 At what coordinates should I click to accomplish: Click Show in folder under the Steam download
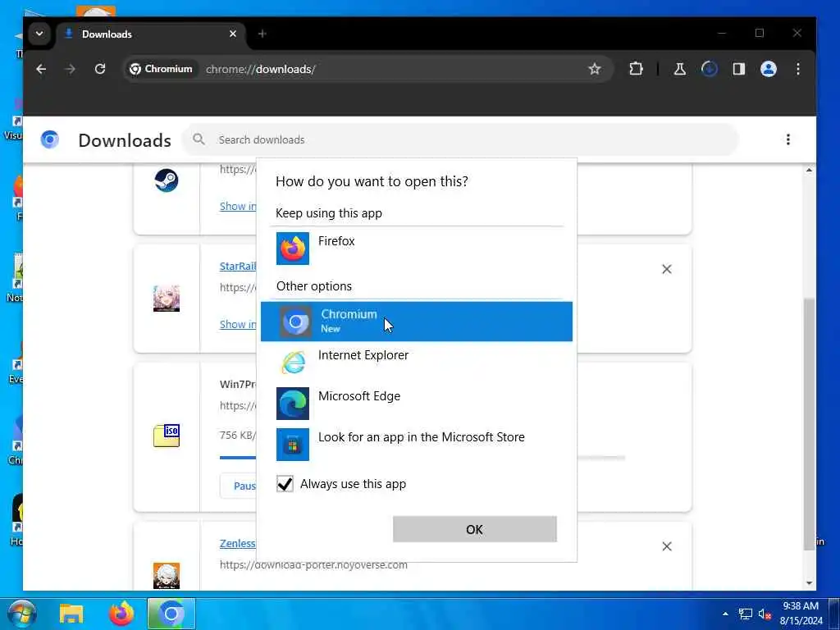point(238,206)
